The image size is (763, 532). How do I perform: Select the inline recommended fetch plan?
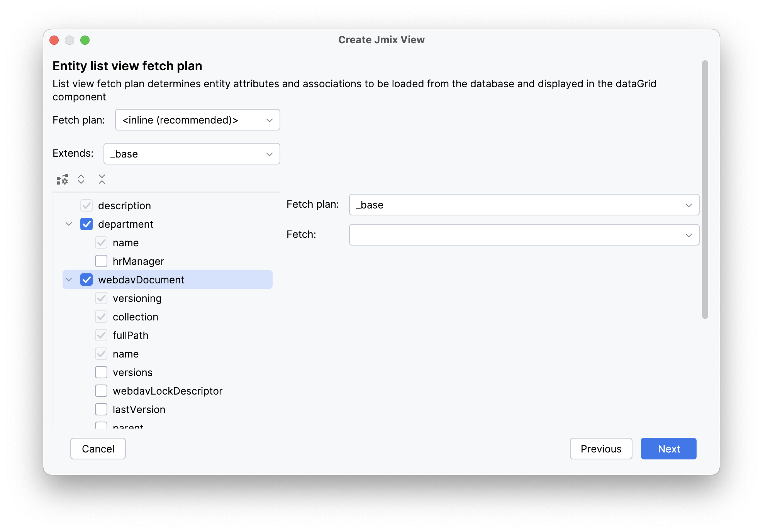[x=198, y=120]
